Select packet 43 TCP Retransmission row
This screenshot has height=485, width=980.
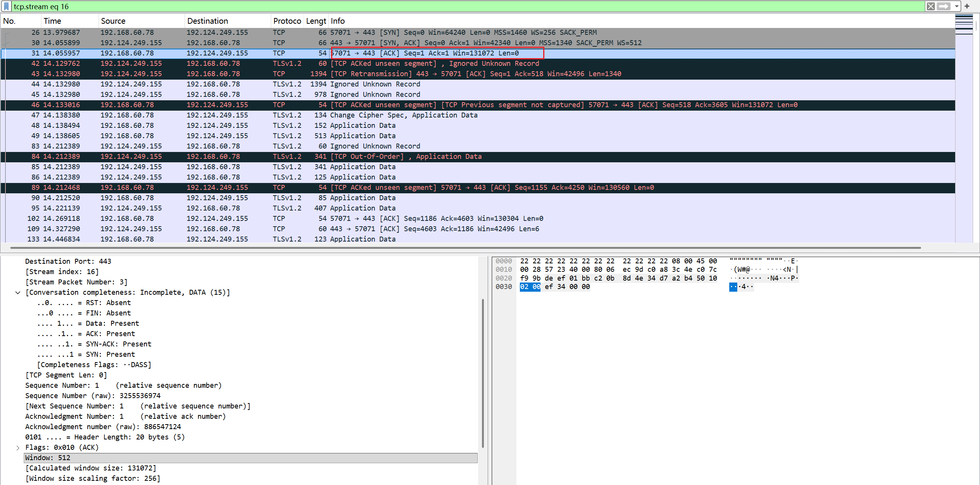pos(478,74)
